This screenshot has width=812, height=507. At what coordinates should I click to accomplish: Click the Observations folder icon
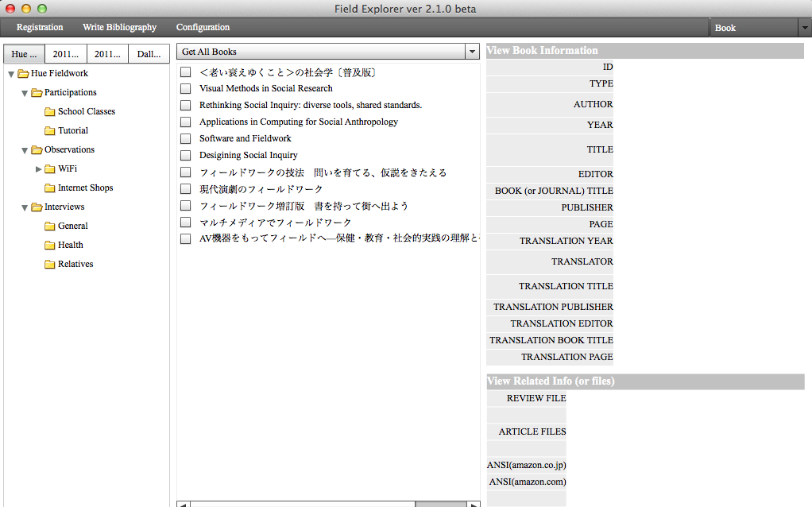click(37, 150)
